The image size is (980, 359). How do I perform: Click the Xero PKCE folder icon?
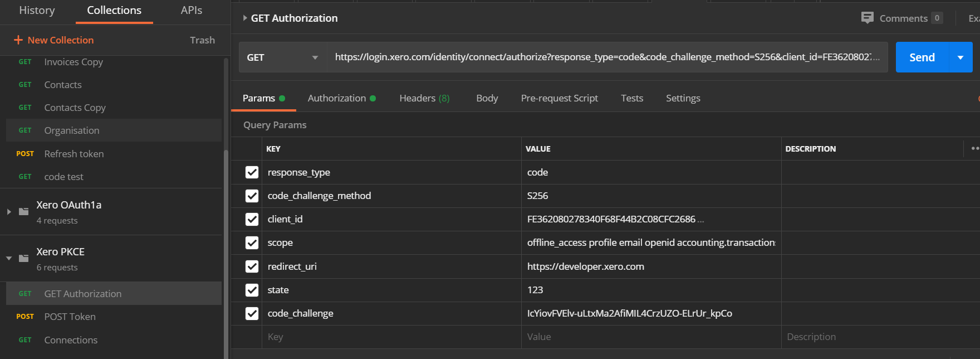24,259
